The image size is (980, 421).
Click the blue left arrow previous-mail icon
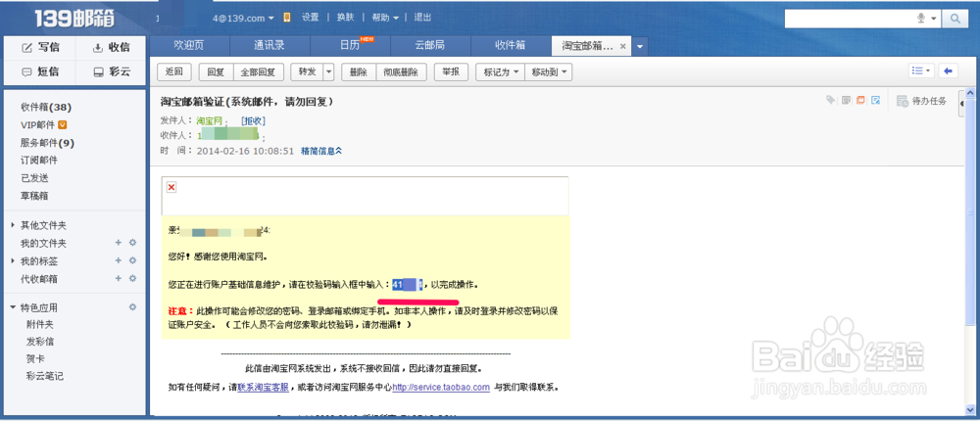tap(948, 71)
